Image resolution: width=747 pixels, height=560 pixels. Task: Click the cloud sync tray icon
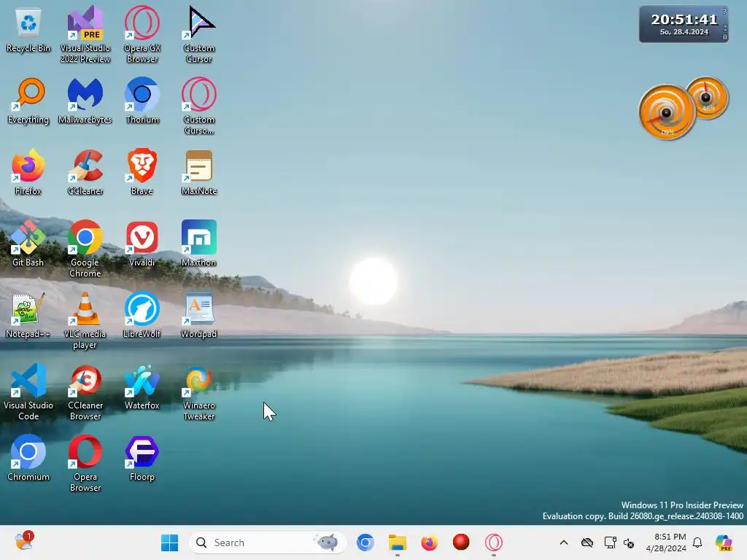click(587, 542)
